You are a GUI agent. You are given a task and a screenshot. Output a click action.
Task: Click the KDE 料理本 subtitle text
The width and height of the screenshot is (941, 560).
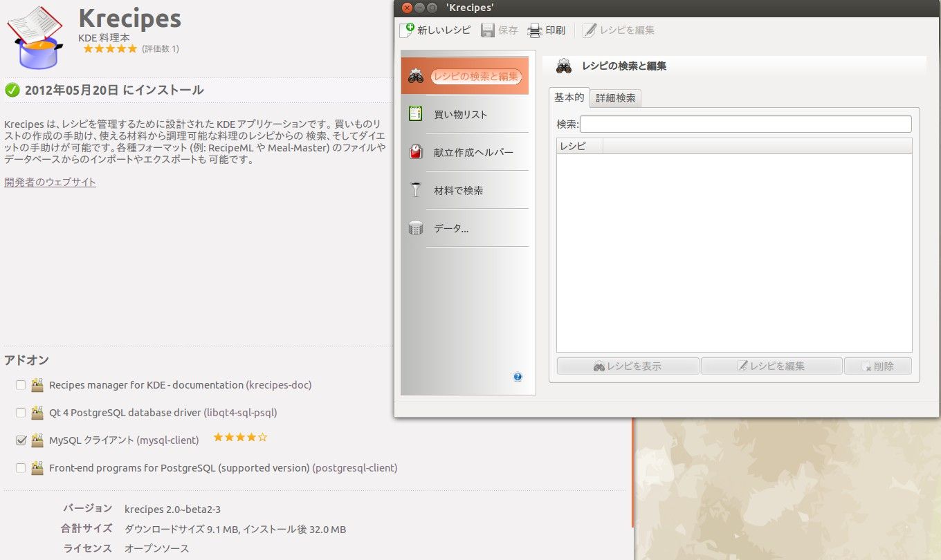(x=104, y=37)
